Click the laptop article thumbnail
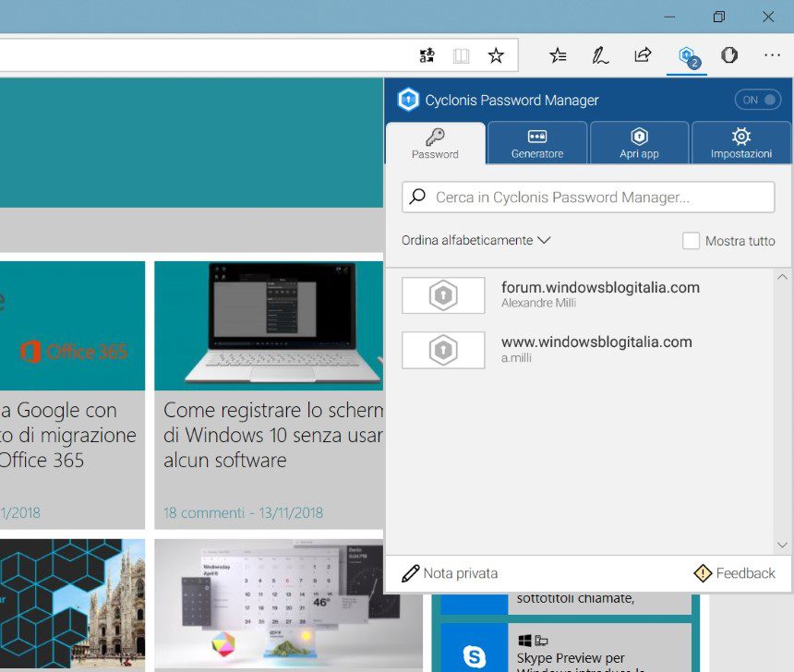 (x=269, y=326)
